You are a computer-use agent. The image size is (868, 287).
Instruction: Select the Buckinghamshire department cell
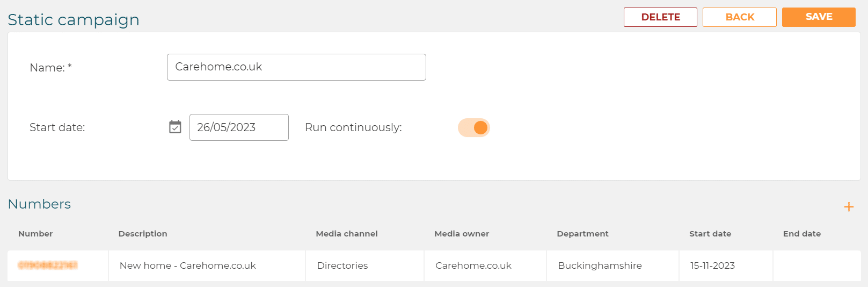[612, 266]
